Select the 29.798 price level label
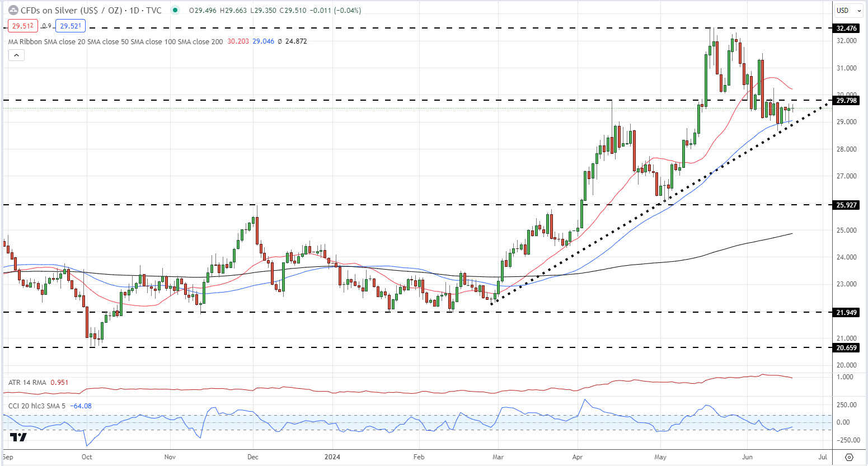The height and width of the screenshot is (466, 868). point(846,101)
